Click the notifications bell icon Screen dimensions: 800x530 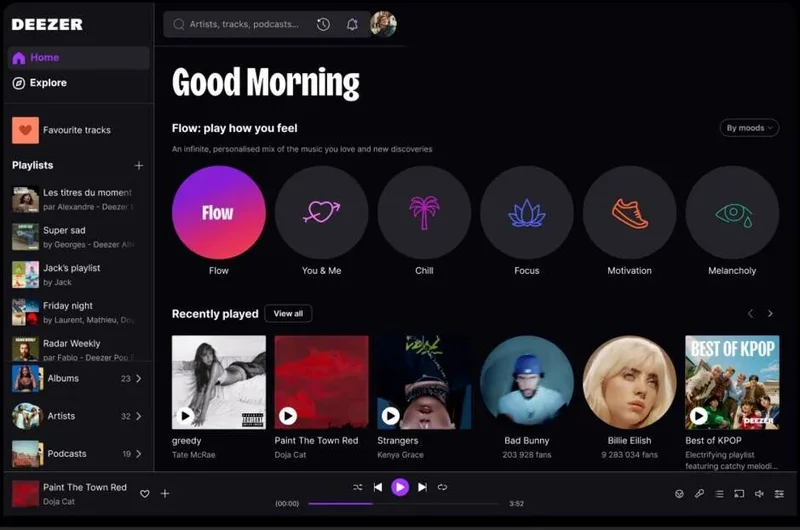(352, 25)
